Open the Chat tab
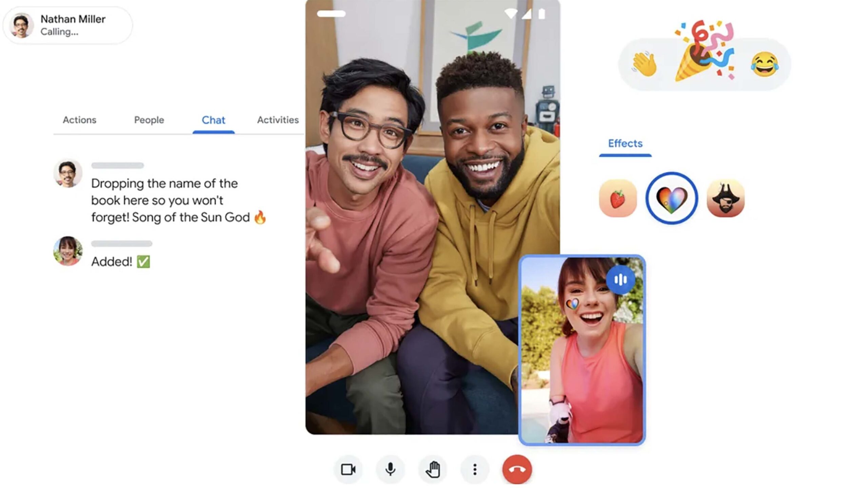Viewport: 868px width, 488px height. (213, 120)
